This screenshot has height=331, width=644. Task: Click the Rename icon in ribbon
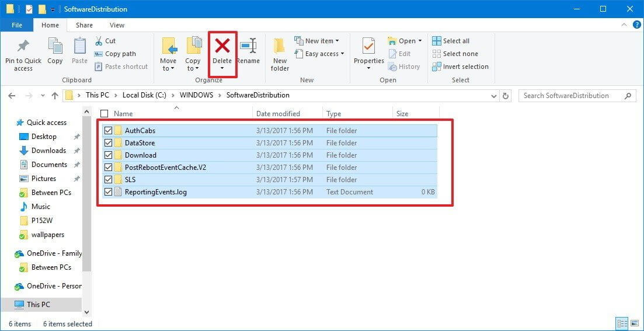248,47
